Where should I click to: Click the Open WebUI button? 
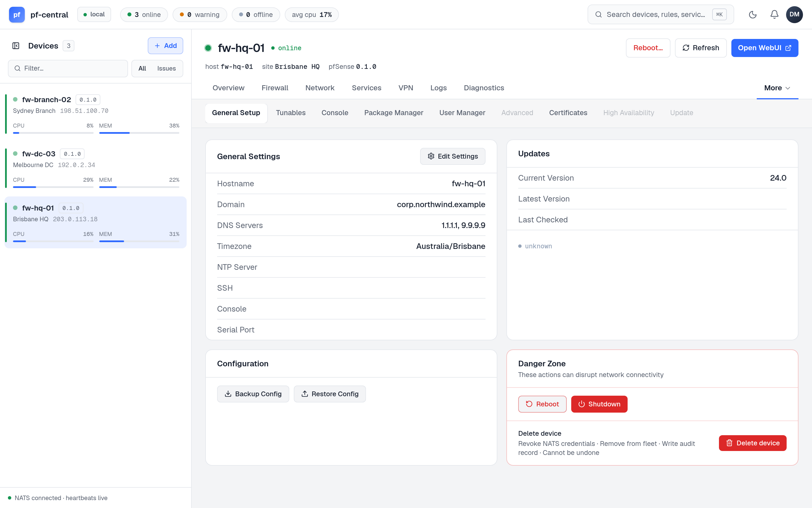764,48
